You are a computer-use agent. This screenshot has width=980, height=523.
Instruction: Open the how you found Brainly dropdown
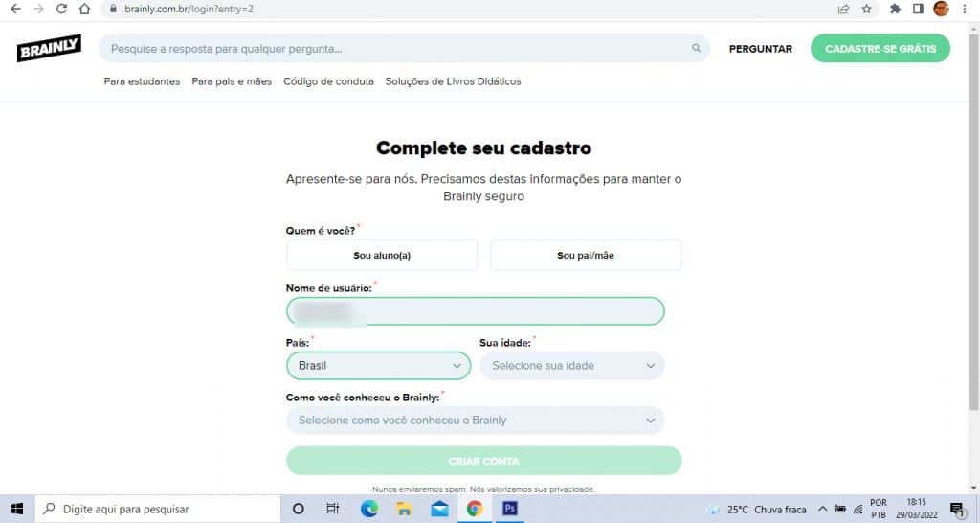coord(475,420)
